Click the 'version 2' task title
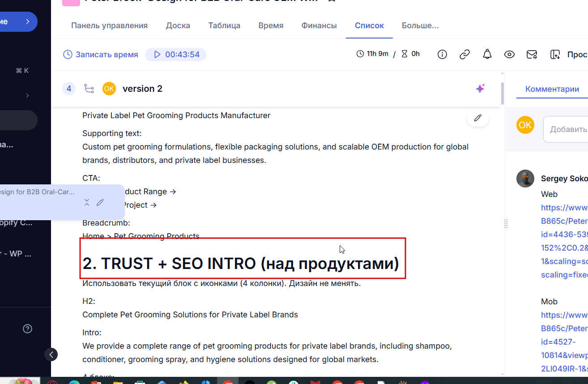The width and height of the screenshot is (588, 384). pyautogui.click(x=142, y=89)
